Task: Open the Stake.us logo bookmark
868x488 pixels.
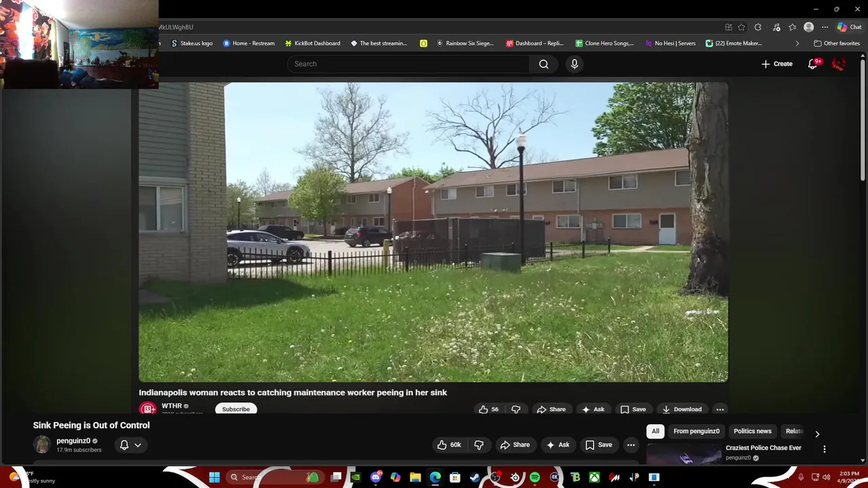Action: 192,43
